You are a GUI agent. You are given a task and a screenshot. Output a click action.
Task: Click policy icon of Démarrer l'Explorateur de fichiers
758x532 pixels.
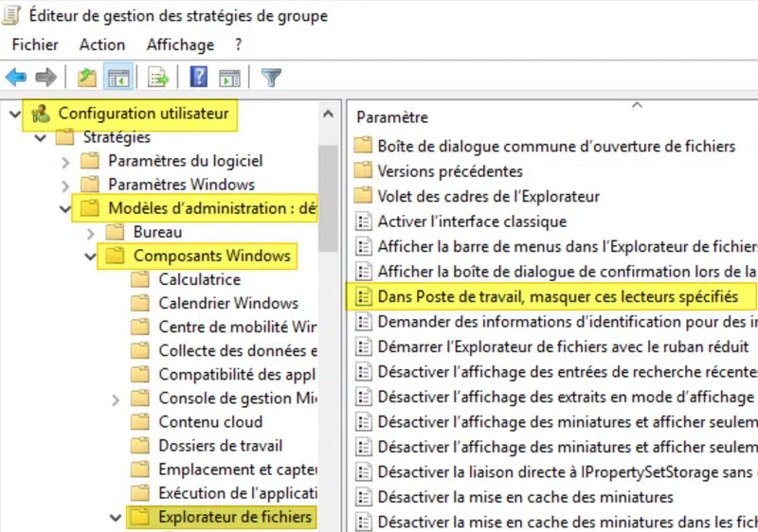pos(364,346)
